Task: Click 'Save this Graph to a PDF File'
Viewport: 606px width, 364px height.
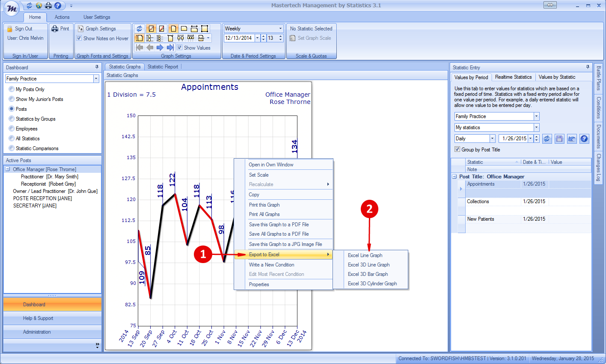Action: pyautogui.click(x=279, y=225)
